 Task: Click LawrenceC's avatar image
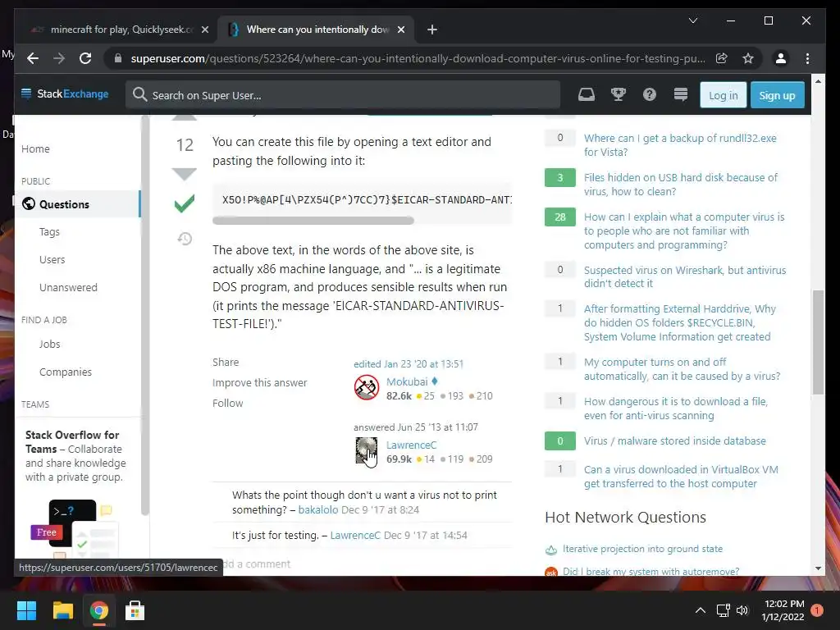click(x=367, y=450)
